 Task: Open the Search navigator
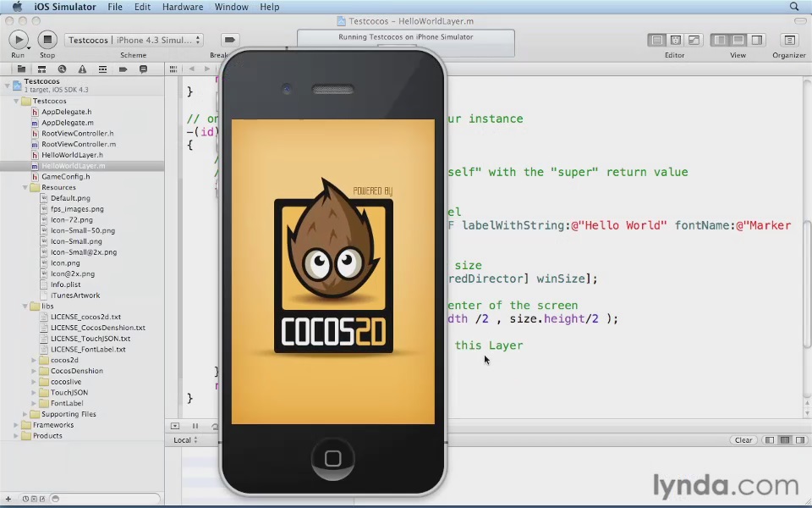pos(62,69)
